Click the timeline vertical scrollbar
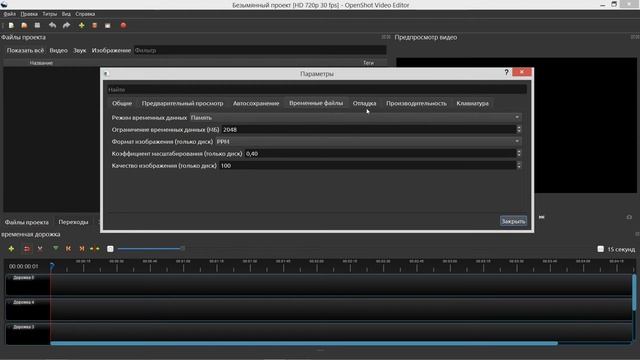 (x=634, y=292)
